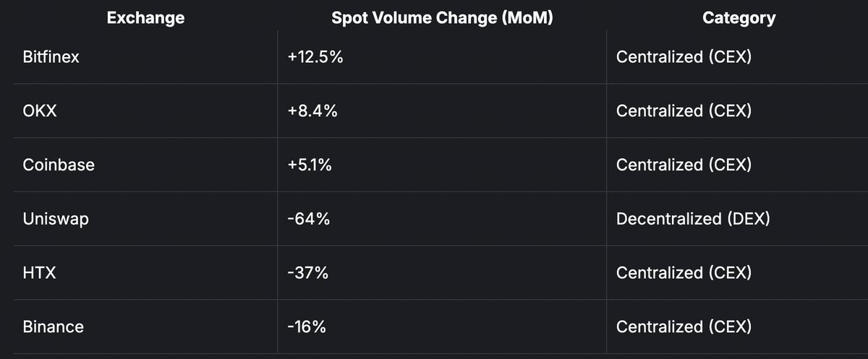Select the Binance exchange cell

(x=53, y=326)
